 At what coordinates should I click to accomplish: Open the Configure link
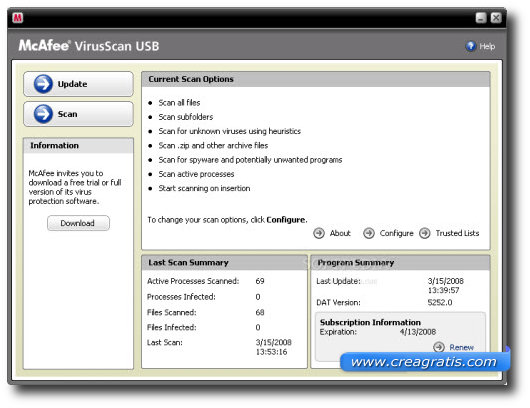click(x=396, y=233)
